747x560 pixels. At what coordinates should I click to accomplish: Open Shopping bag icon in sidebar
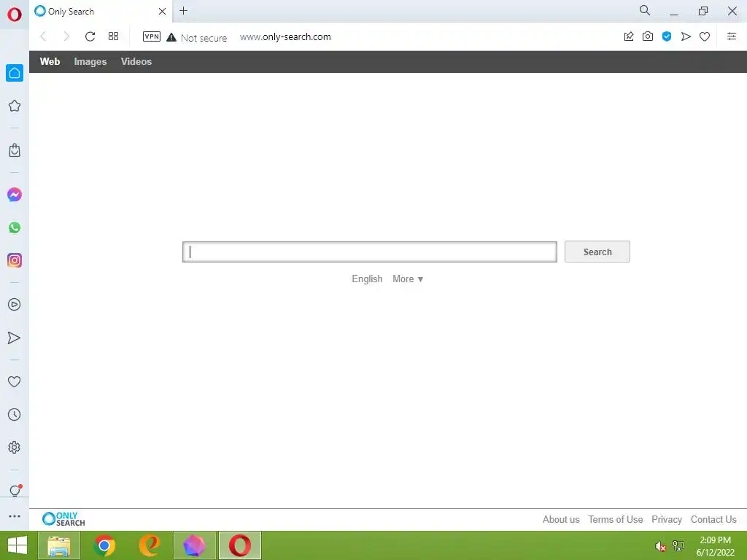15,150
